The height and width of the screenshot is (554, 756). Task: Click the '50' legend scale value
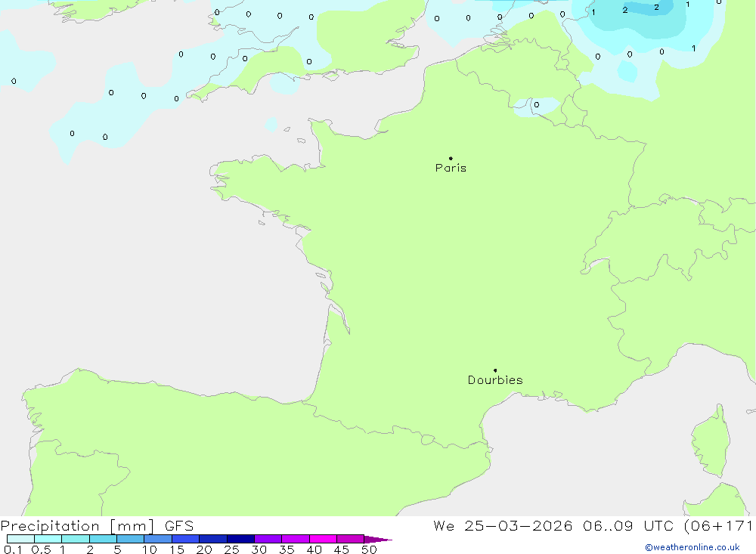click(x=369, y=549)
